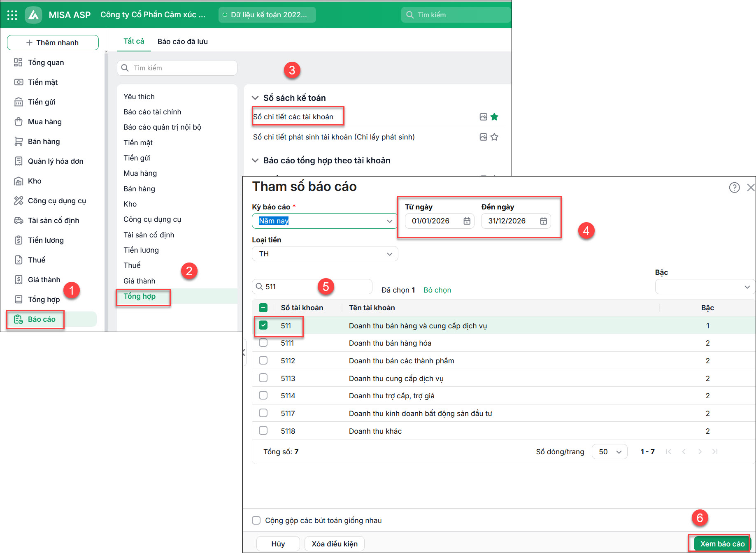Click the Tiền mặt sidebar icon

pyautogui.click(x=19, y=82)
